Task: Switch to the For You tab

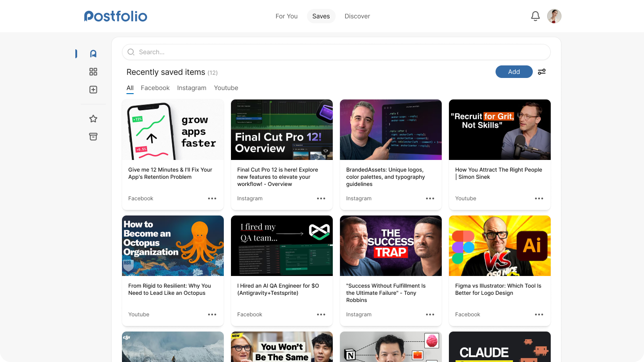Action: click(x=287, y=16)
